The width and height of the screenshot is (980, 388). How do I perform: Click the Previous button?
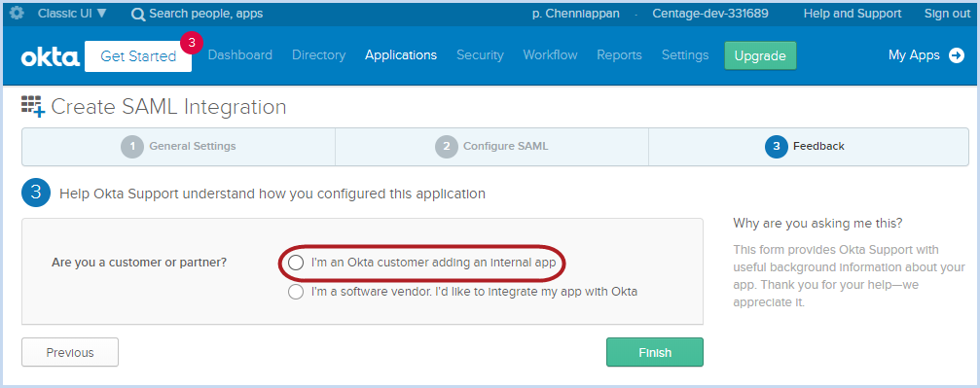70,352
